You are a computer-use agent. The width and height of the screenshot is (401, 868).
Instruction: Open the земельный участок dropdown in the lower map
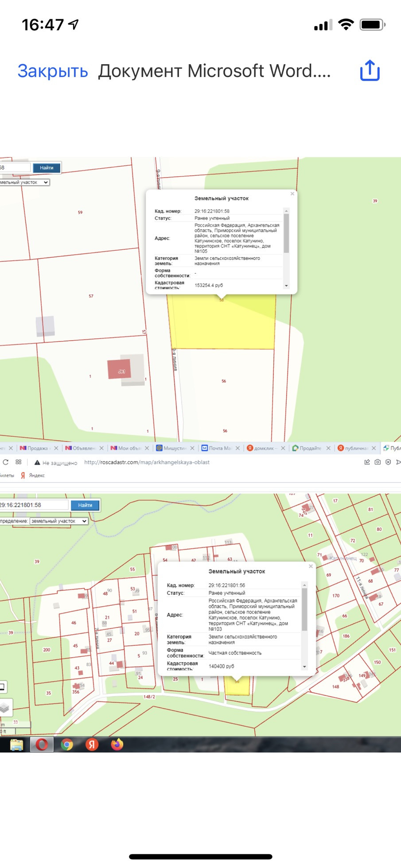pos(59,521)
